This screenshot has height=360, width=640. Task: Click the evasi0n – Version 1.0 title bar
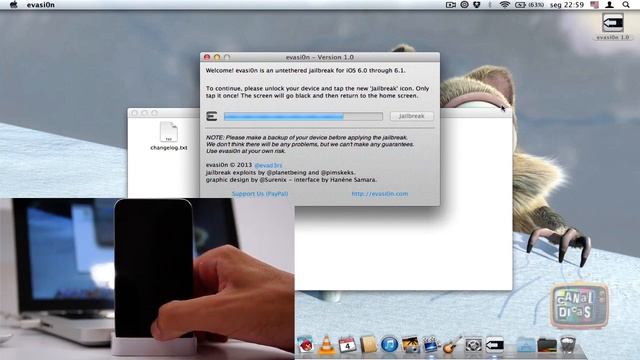coord(320,57)
